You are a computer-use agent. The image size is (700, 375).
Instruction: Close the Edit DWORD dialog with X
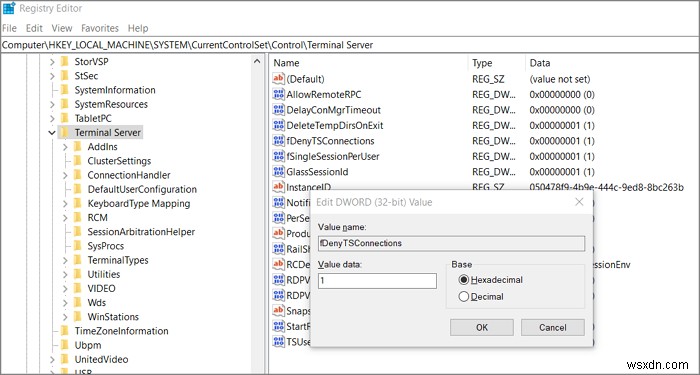(579, 202)
